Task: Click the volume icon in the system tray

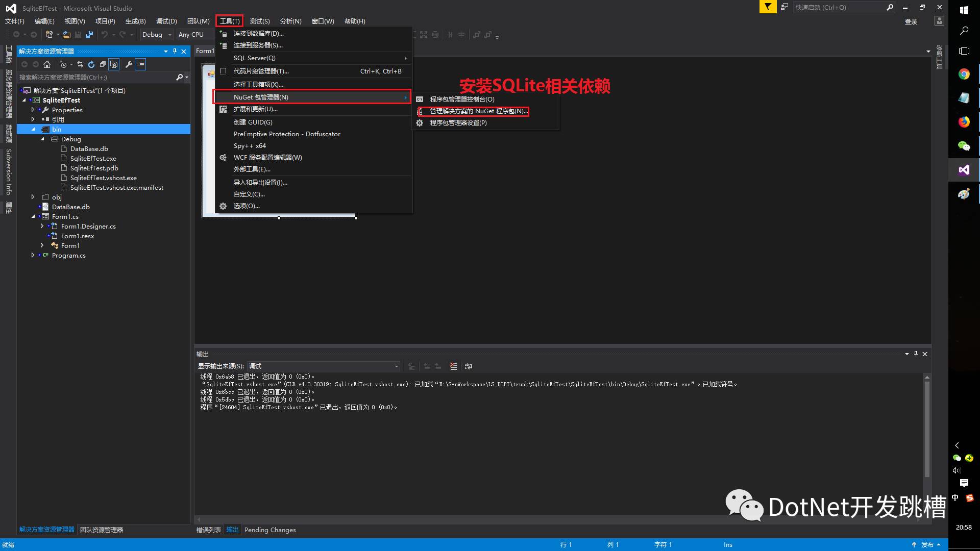Action: pyautogui.click(x=957, y=470)
